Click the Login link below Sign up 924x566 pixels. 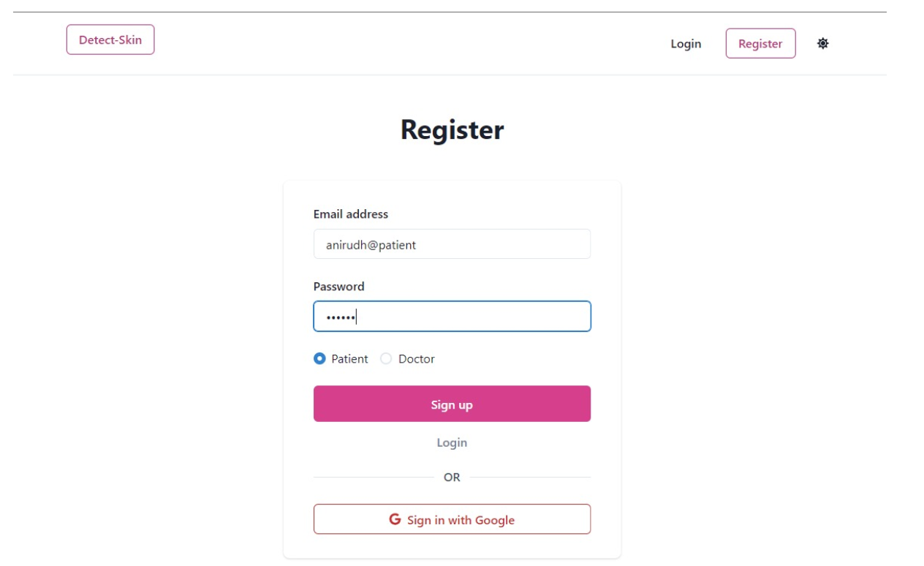click(x=452, y=442)
